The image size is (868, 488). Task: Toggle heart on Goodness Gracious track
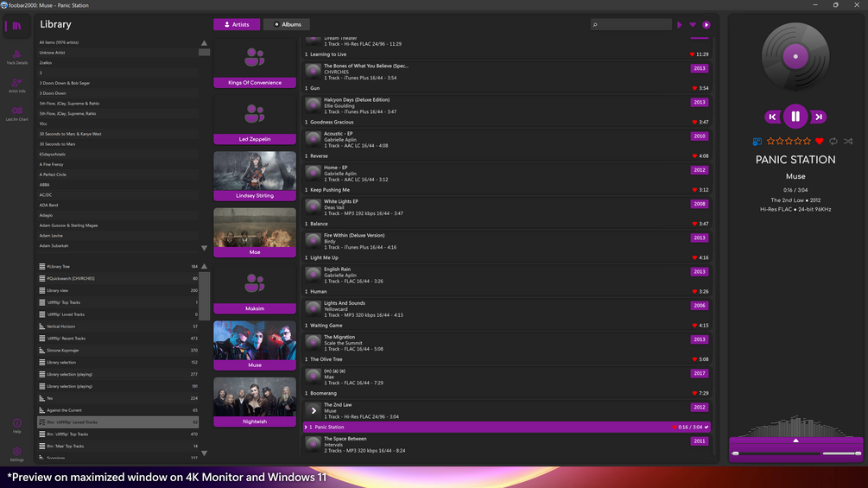694,122
